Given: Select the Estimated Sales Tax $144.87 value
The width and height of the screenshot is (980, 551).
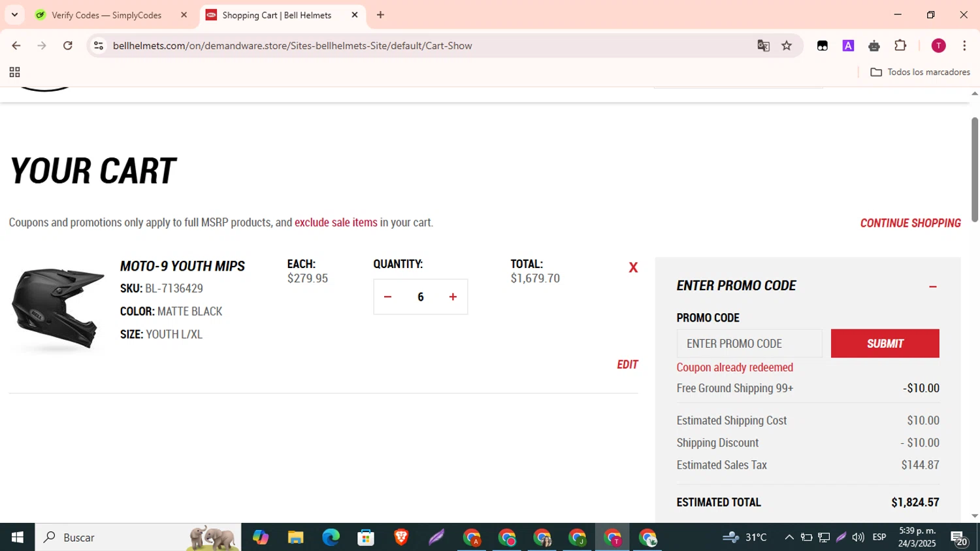Looking at the screenshot, I should [920, 465].
